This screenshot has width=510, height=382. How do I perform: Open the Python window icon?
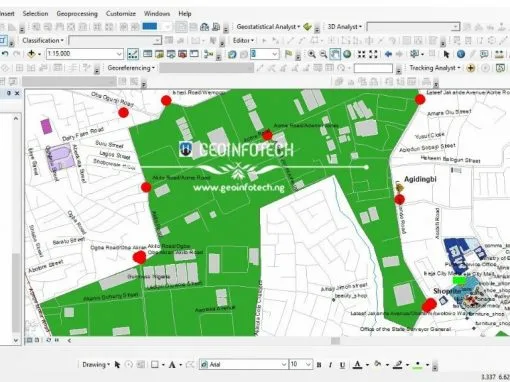click(194, 54)
